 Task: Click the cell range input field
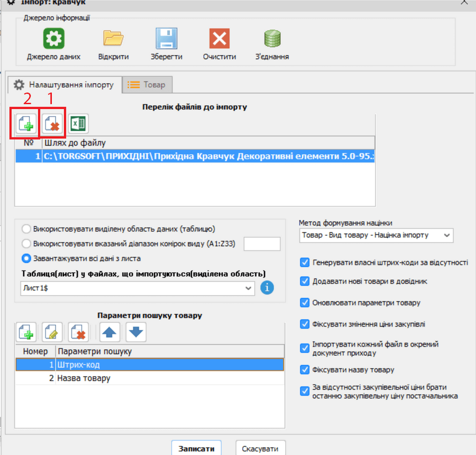262,244
